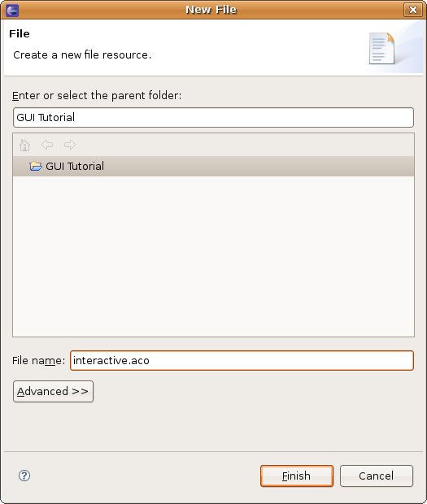427x504 pixels.
Task: Click the 'Enter or select the parent folder' label
Action: (97, 95)
